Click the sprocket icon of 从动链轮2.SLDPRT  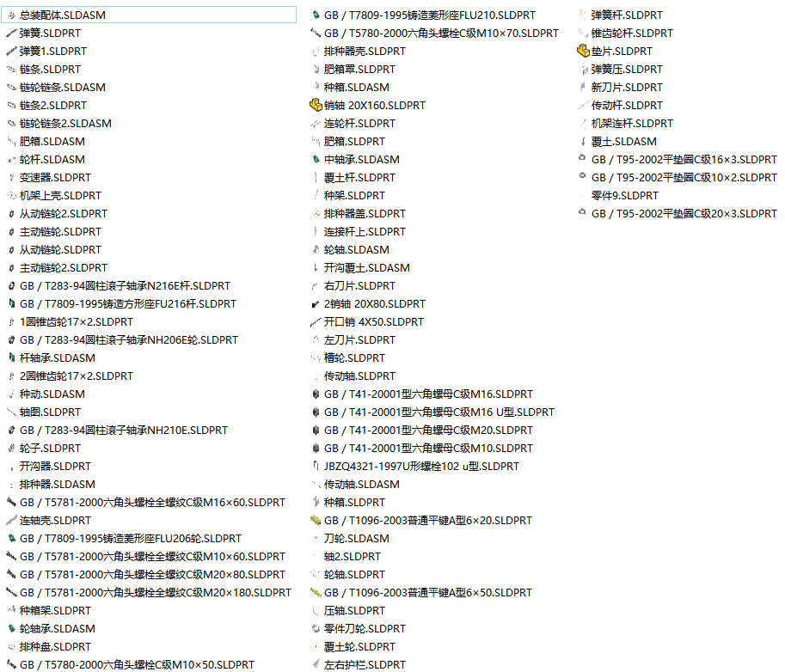11,214
